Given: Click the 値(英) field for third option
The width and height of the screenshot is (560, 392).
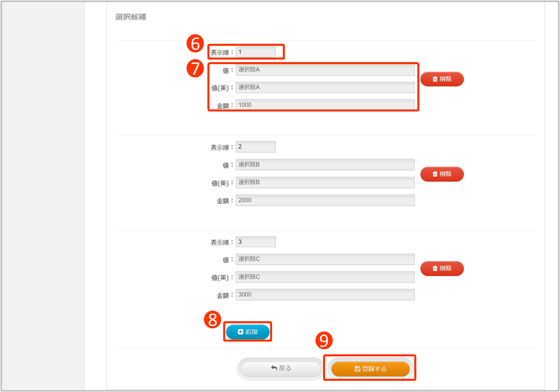Looking at the screenshot, I should point(325,277).
